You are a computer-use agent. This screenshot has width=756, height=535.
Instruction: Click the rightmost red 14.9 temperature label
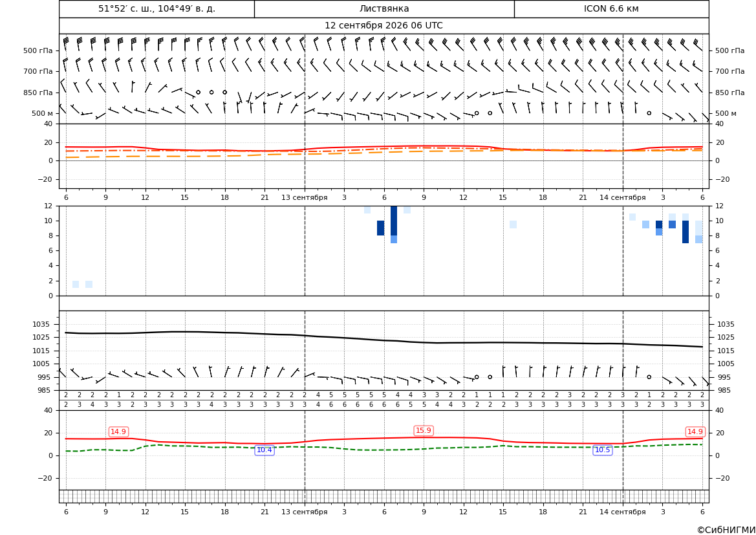(x=695, y=431)
